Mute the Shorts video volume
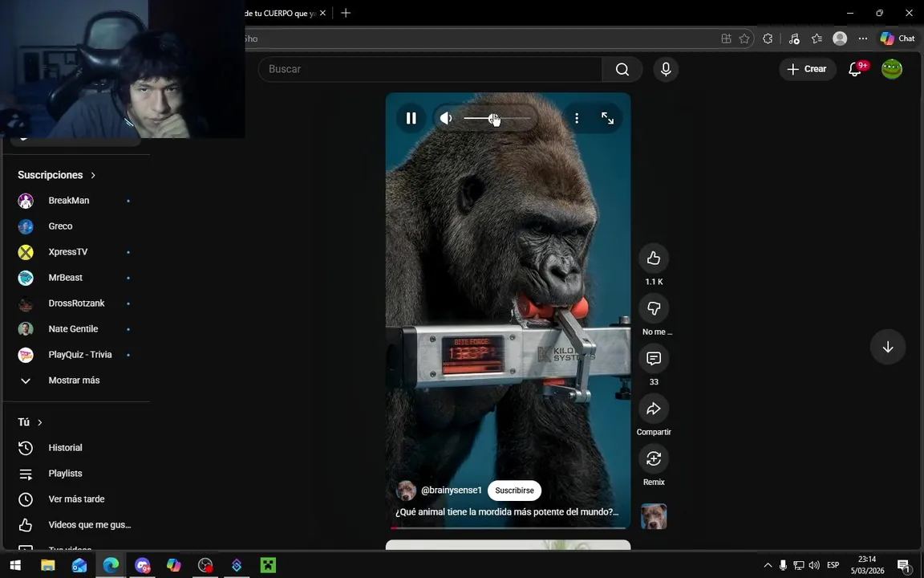Screen dimensions: 924x578 [446, 119]
